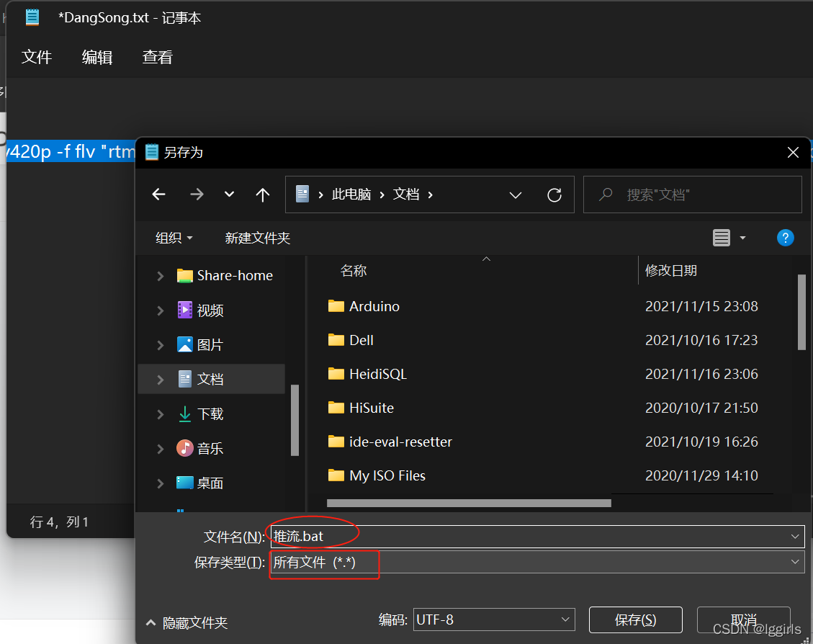Viewport: 813px width, 644px height.
Task: Select the Dell folder
Action: [x=351, y=340]
